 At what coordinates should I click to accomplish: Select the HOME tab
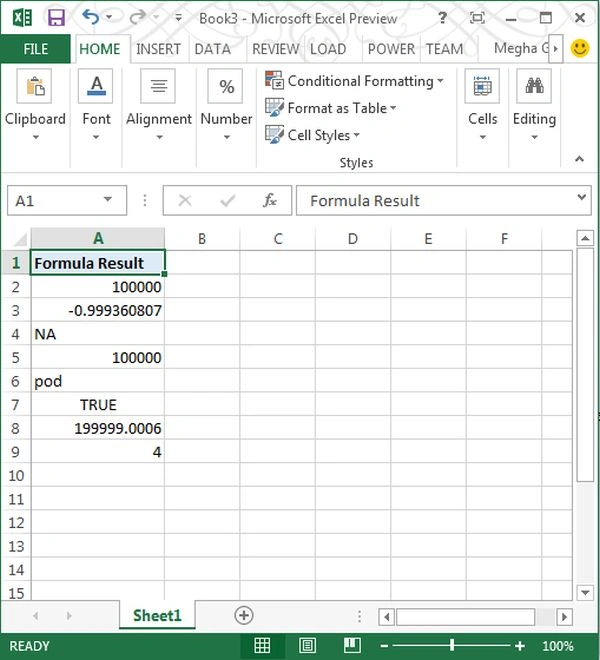(100, 49)
